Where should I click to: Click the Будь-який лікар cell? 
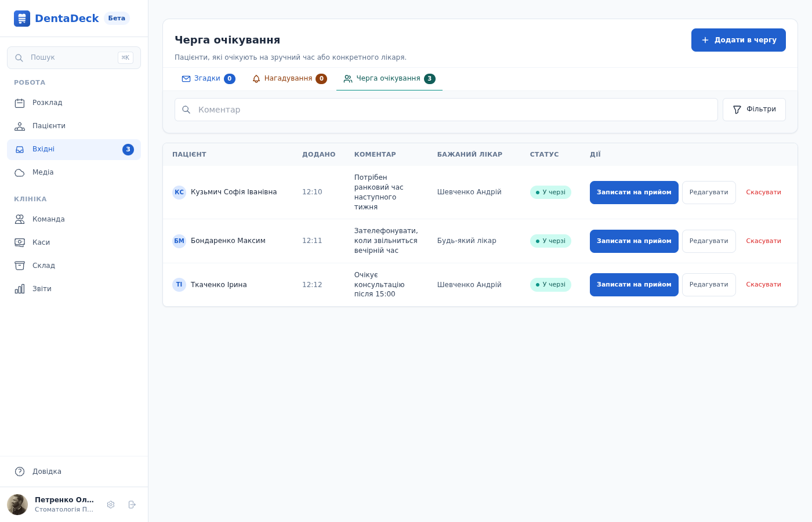pos(467,241)
